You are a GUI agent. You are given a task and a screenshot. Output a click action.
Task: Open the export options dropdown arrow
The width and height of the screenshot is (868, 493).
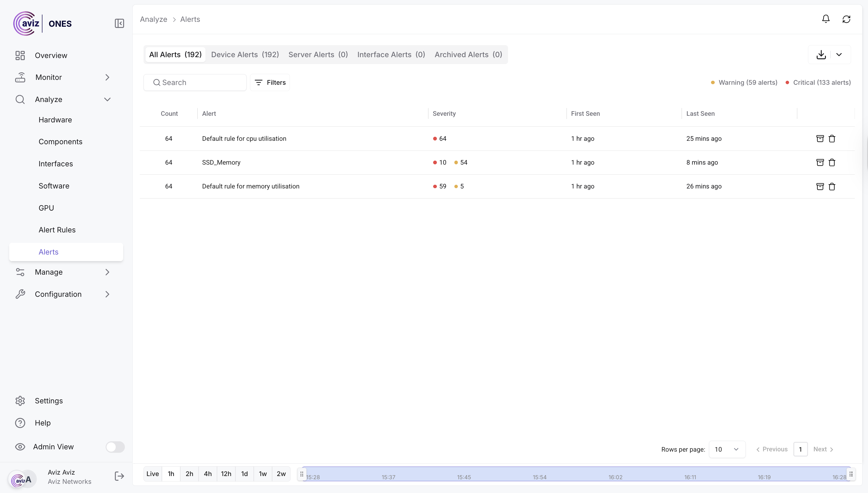pos(839,55)
